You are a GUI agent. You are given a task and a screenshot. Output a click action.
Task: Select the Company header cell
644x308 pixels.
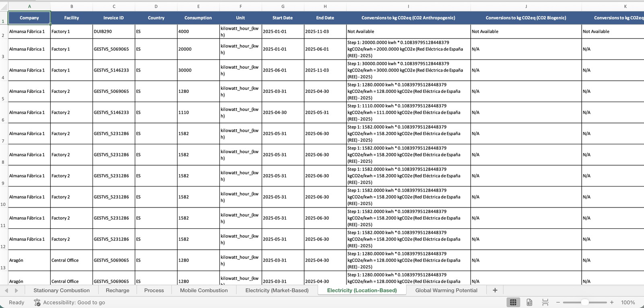tap(29, 18)
